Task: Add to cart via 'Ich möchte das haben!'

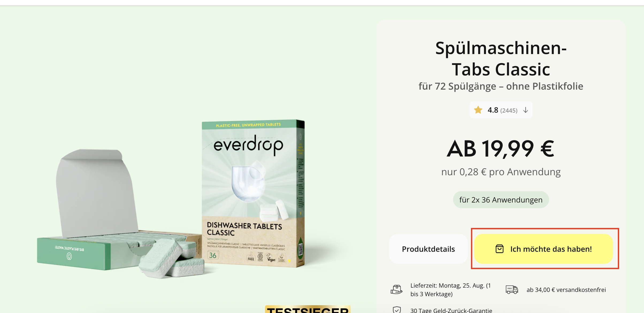Action: click(x=544, y=249)
